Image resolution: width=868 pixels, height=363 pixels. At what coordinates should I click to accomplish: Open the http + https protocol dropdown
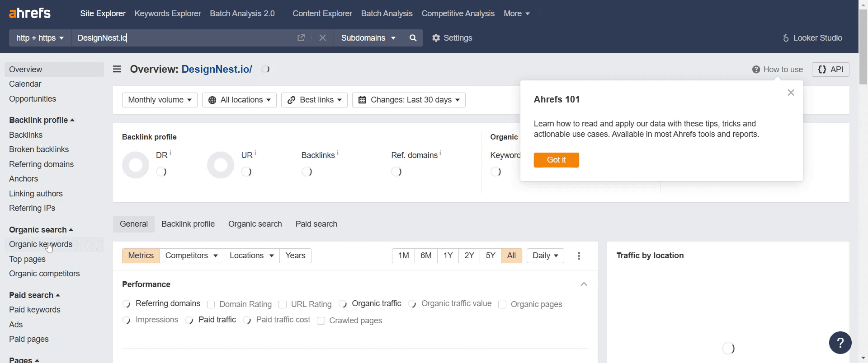(40, 38)
